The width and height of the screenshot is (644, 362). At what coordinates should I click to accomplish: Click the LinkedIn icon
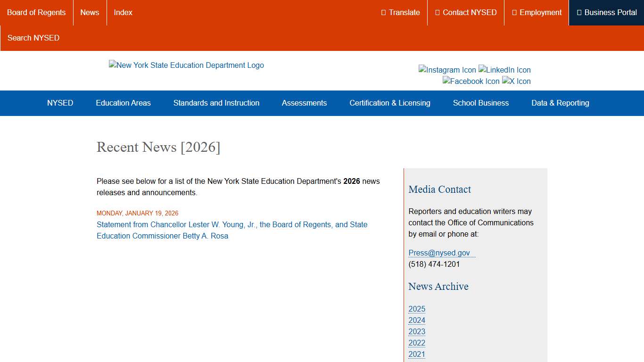tap(504, 70)
